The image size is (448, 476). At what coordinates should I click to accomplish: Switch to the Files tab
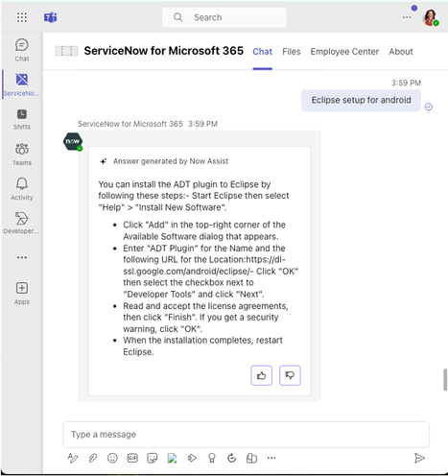tap(292, 52)
